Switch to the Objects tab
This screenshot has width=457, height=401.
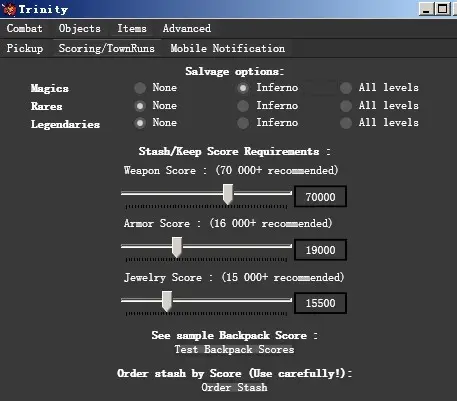coord(80,29)
